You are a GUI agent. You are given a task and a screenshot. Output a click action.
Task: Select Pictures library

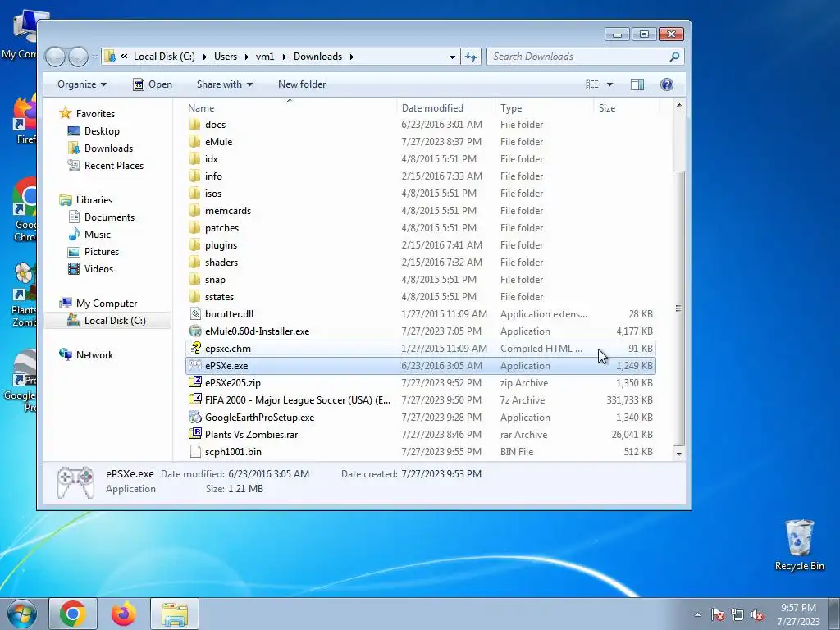click(101, 252)
